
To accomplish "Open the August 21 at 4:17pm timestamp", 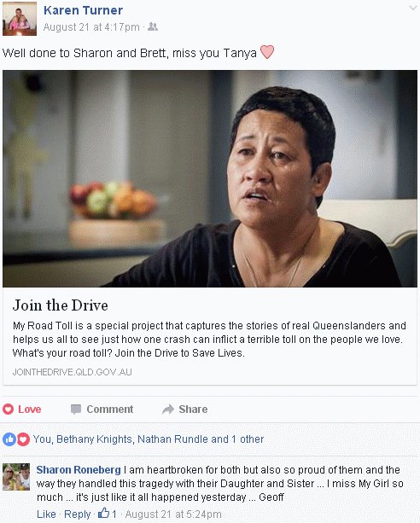I will point(91,27).
